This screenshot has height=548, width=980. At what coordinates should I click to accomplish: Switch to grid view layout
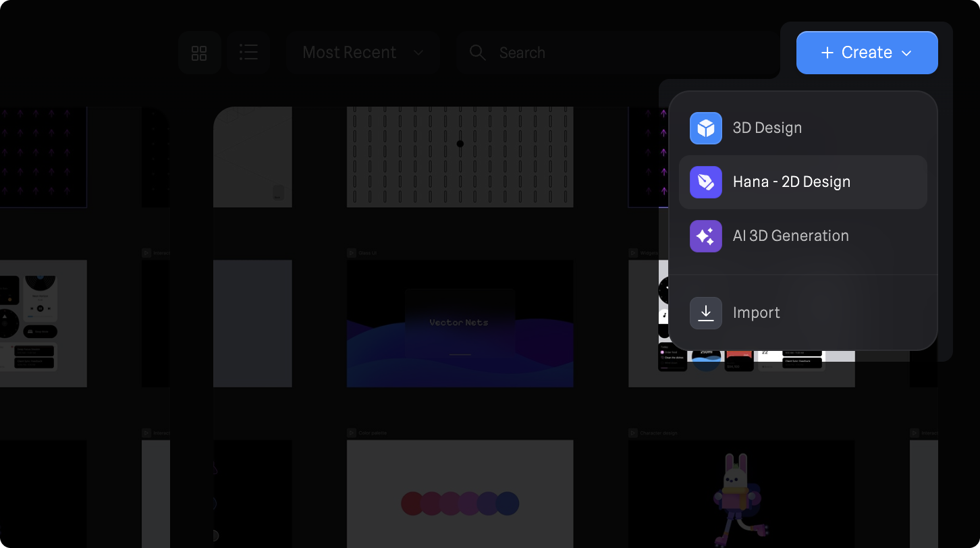click(199, 53)
